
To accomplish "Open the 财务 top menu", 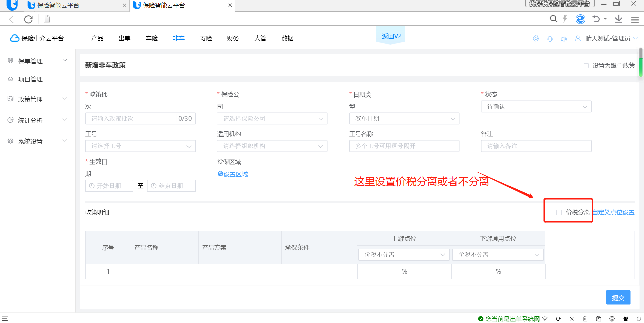I will [x=233, y=38].
